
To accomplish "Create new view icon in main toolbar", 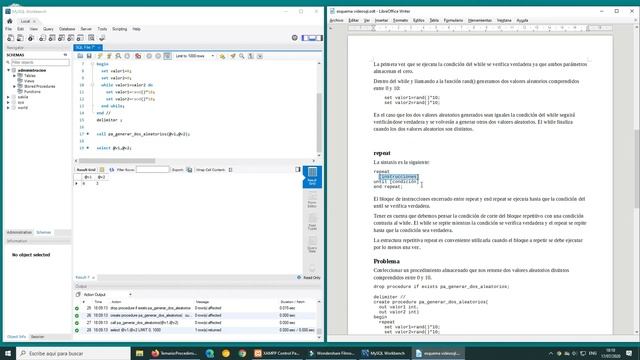I will click(61, 38).
